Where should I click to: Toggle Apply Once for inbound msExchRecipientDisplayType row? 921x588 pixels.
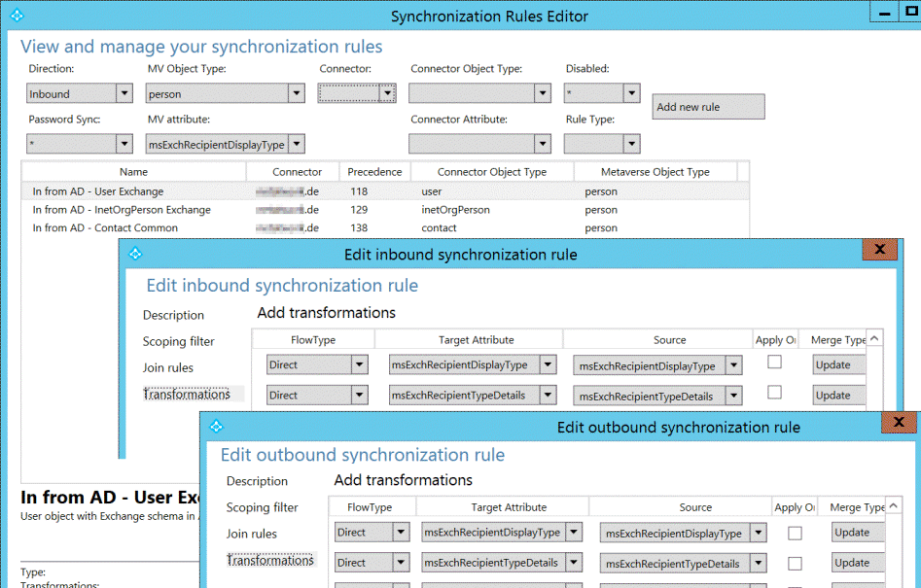[775, 363]
